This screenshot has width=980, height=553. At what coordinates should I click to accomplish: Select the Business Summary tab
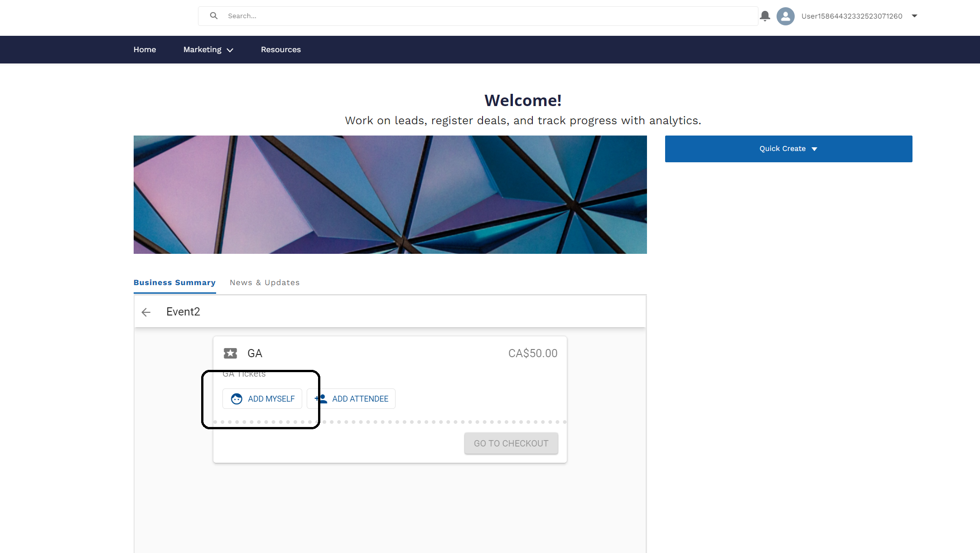click(x=174, y=282)
